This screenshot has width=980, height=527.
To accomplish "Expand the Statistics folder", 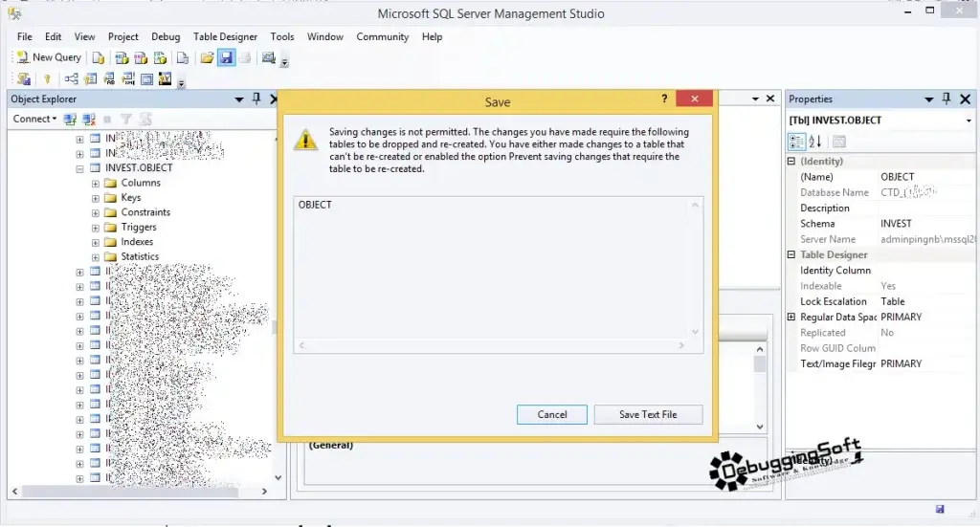I will (x=95, y=257).
